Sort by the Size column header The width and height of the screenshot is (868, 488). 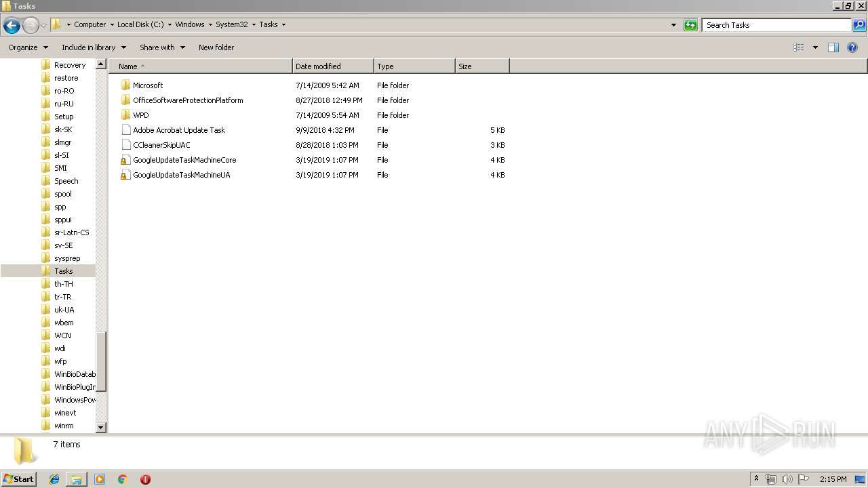pos(482,66)
